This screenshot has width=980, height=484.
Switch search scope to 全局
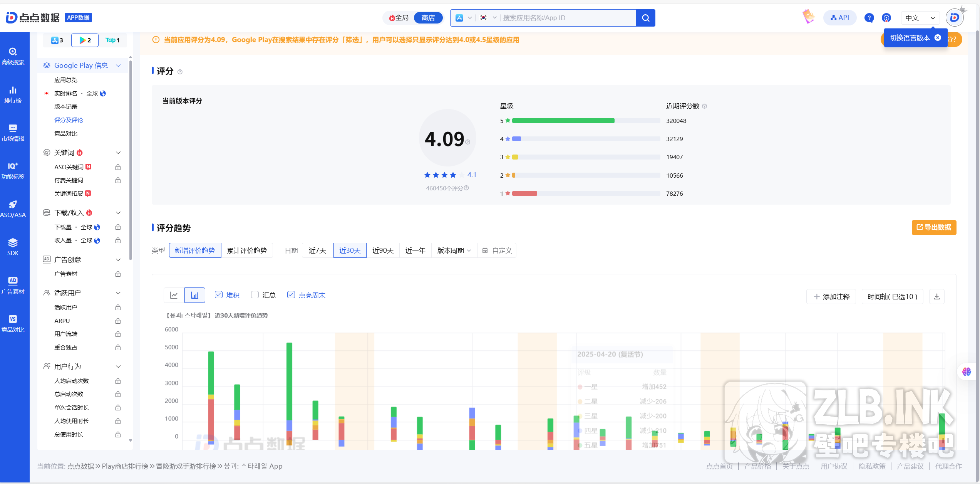tap(399, 18)
